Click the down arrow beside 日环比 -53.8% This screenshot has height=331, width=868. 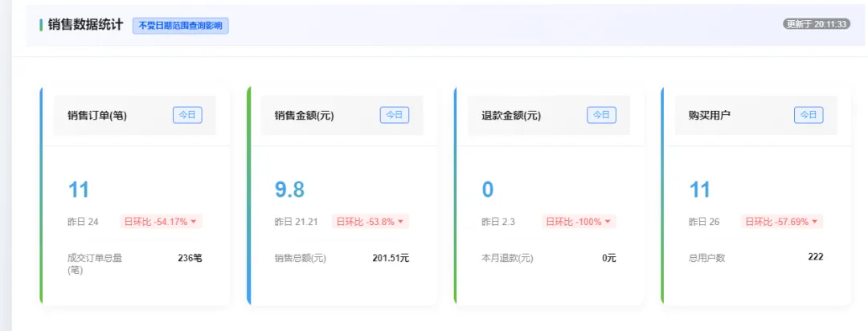coord(400,222)
